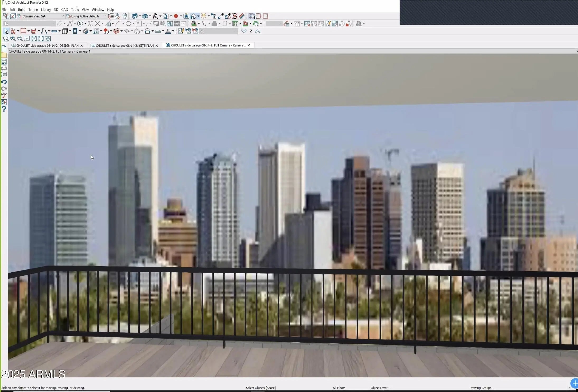Select the Pan hand tool
578x392 pixels.
click(48, 39)
